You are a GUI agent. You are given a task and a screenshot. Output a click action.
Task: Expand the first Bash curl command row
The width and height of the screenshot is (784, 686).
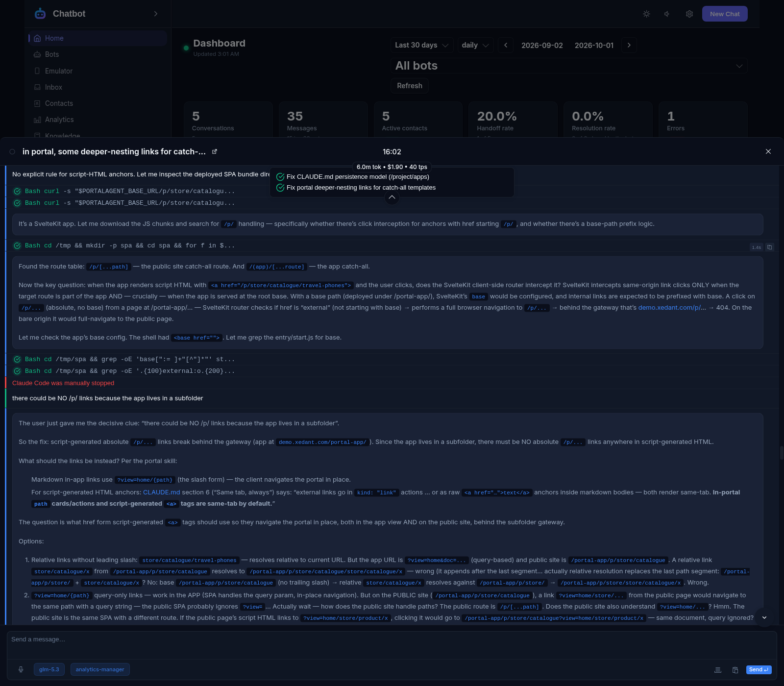(130, 191)
